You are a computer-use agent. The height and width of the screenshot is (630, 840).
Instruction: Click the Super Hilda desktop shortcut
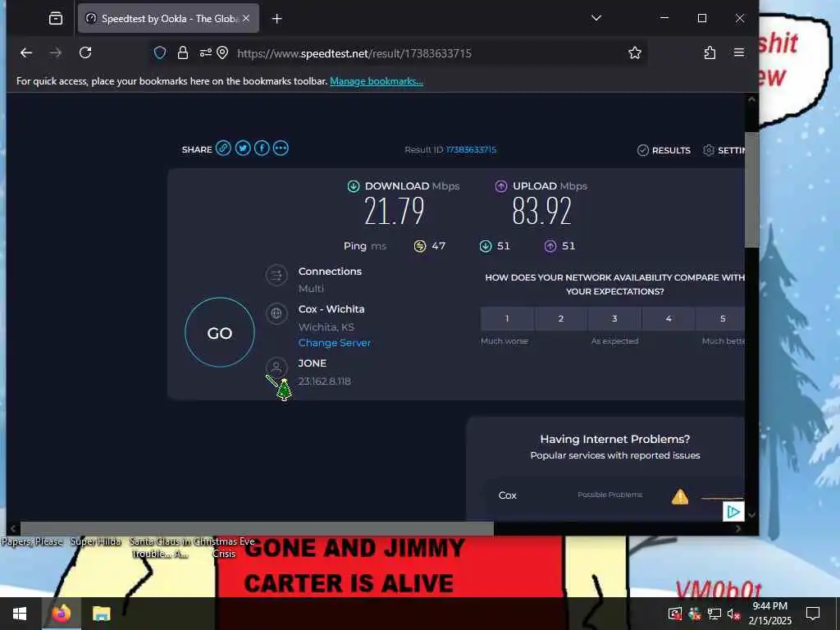(96, 541)
